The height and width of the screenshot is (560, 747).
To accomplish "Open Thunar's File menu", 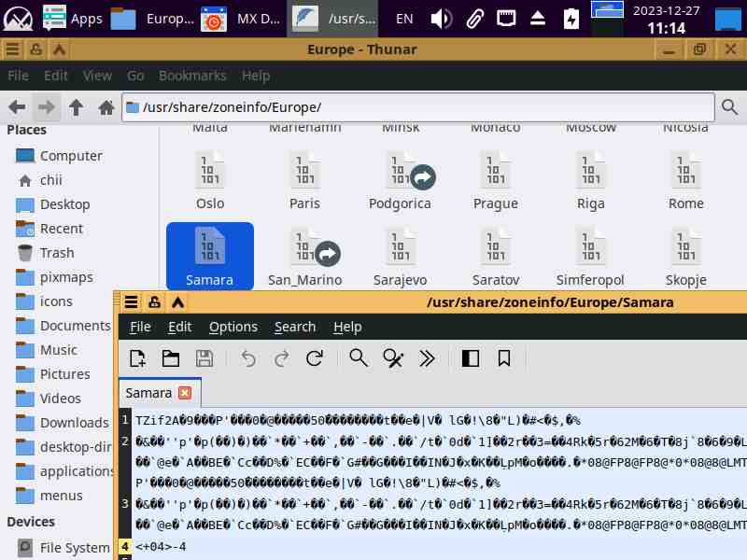I will point(18,76).
